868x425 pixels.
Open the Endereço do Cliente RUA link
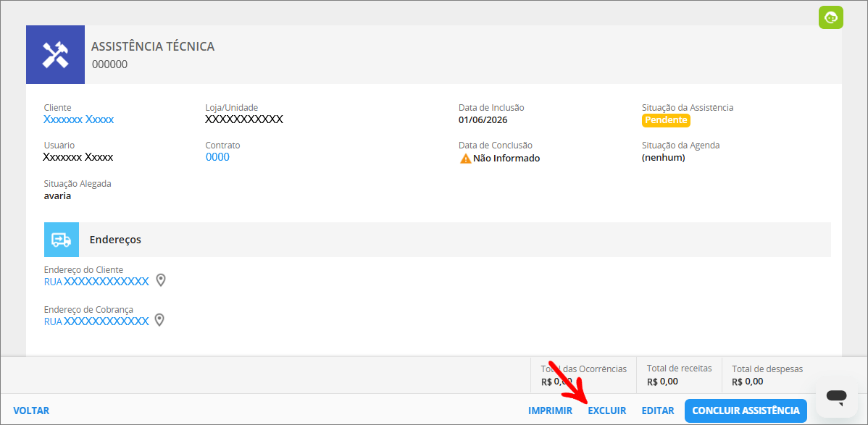tap(96, 282)
